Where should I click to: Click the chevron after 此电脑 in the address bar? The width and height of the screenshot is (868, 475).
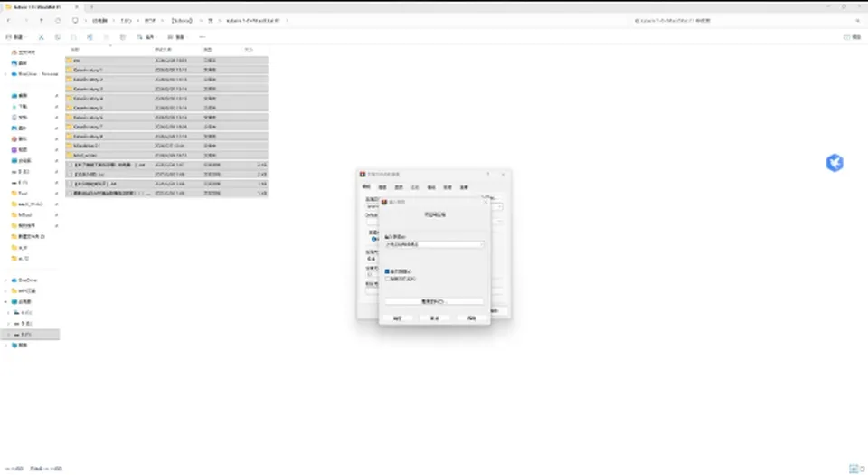[114, 21]
